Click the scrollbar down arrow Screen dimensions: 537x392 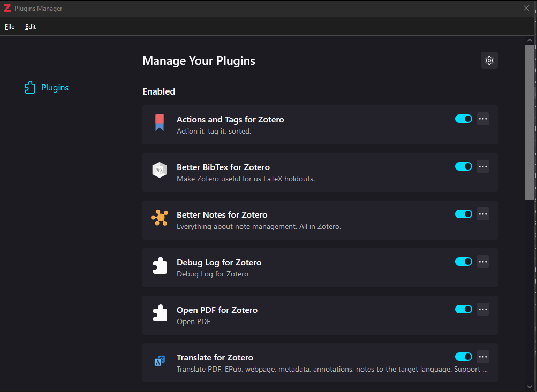tap(530, 387)
